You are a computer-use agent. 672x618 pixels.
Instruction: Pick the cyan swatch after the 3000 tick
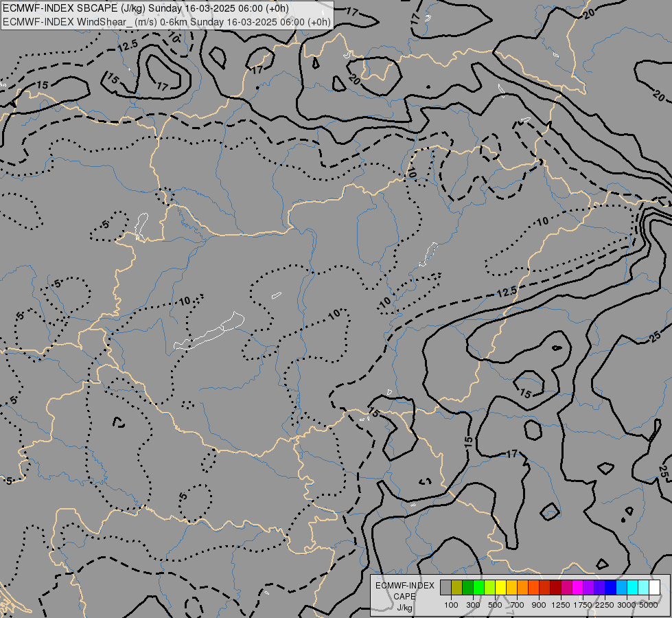pyautogui.click(x=632, y=587)
